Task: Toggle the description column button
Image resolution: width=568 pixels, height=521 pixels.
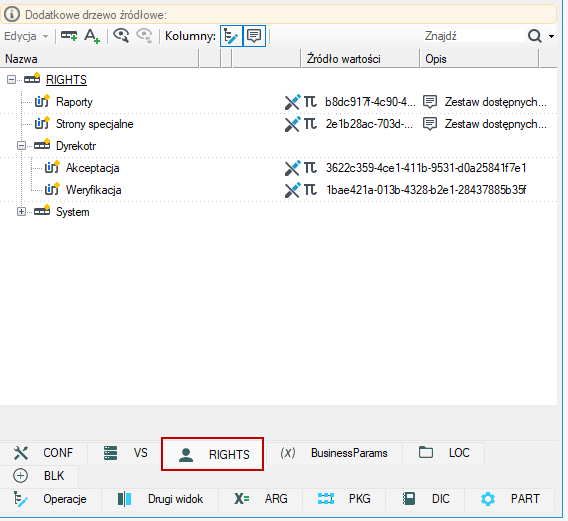Action: 254,36
